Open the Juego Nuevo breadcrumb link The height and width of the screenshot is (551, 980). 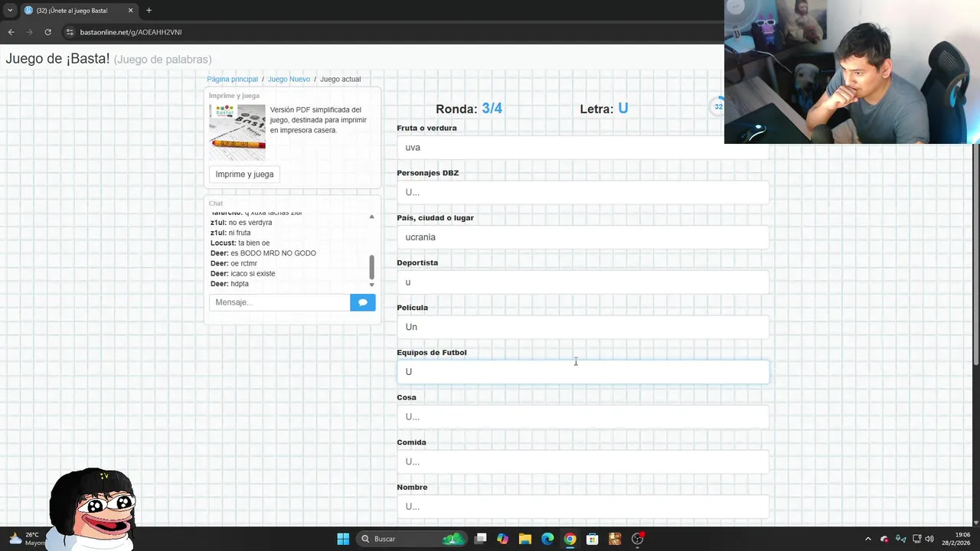click(x=289, y=79)
